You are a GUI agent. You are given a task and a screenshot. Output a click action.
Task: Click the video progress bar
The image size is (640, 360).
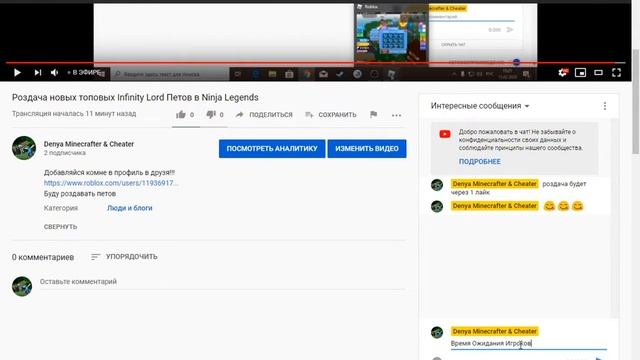point(316,63)
